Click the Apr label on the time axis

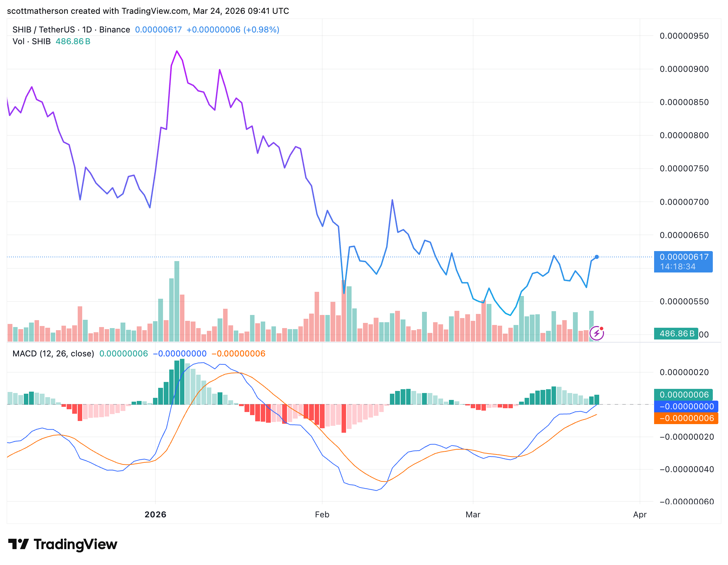coord(640,515)
